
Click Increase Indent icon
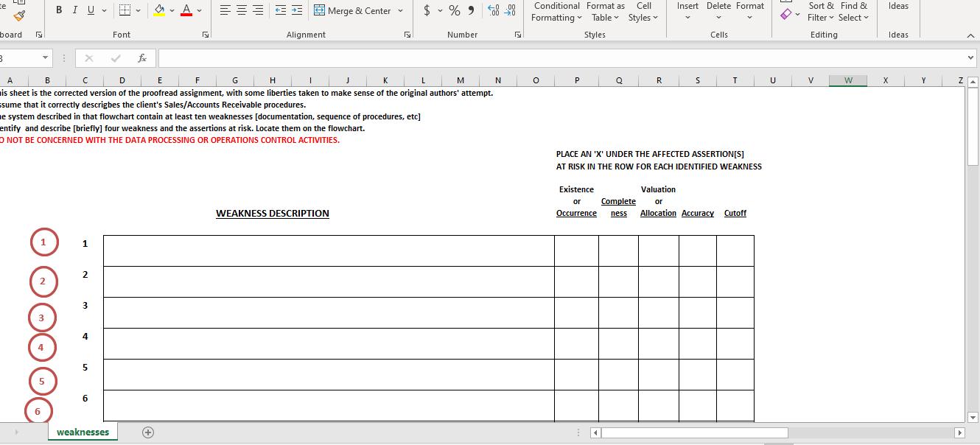[297, 10]
